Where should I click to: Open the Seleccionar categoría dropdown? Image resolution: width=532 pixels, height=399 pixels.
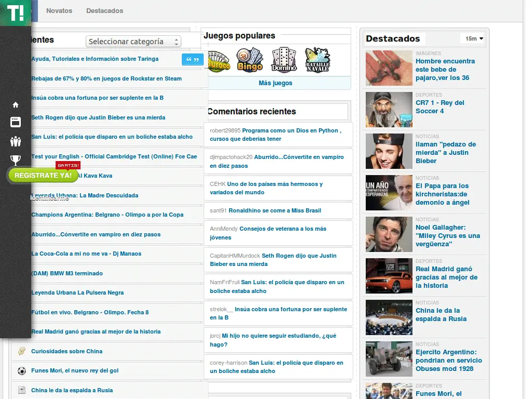click(134, 42)
